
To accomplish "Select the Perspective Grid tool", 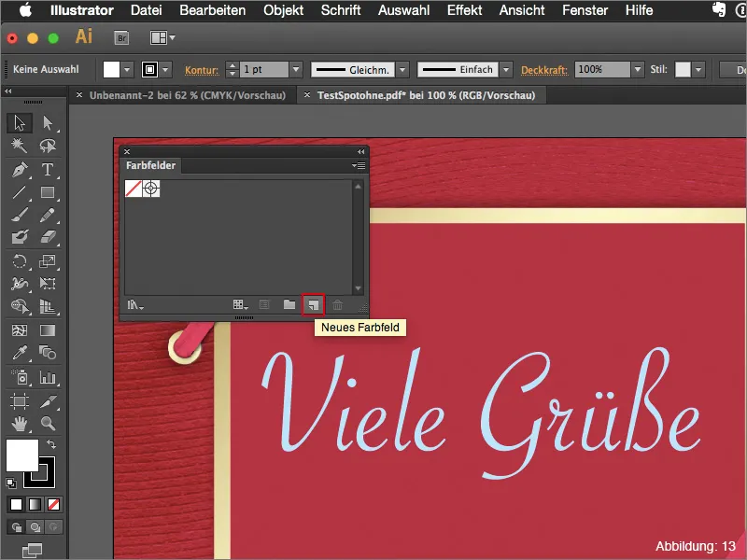I will (x=48, y=306).
